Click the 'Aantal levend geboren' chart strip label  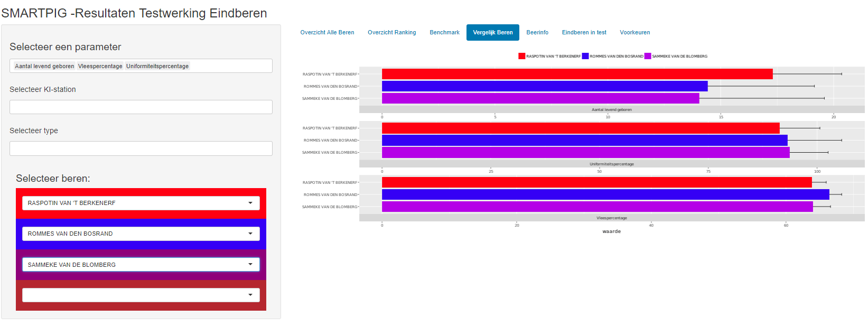pos(612,110)
